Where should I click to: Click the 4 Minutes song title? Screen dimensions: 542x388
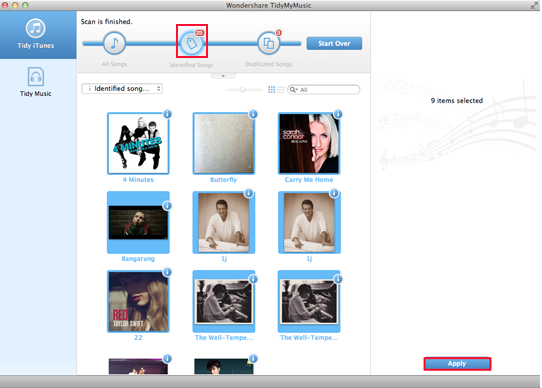click(138, 180)
